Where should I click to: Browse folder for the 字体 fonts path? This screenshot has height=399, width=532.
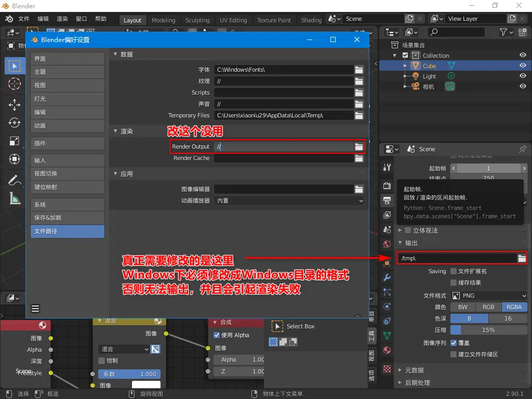coord(358,70)
